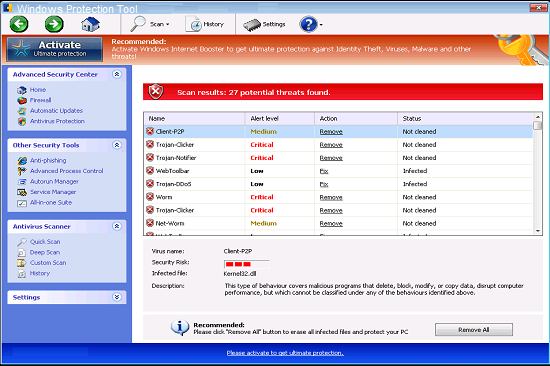Select the Trojan-Notifier row name
550x366 pixels.
click(x=176, y=158)
